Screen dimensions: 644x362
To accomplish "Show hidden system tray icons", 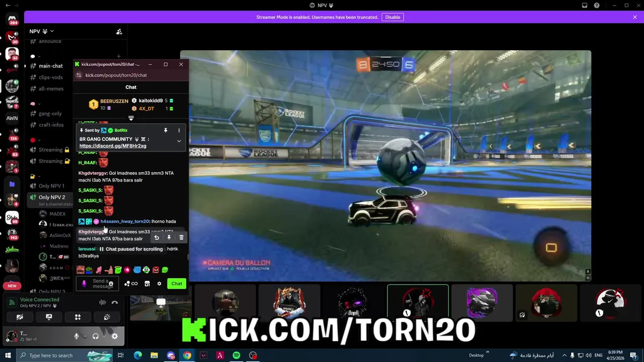I will (565, 355).
